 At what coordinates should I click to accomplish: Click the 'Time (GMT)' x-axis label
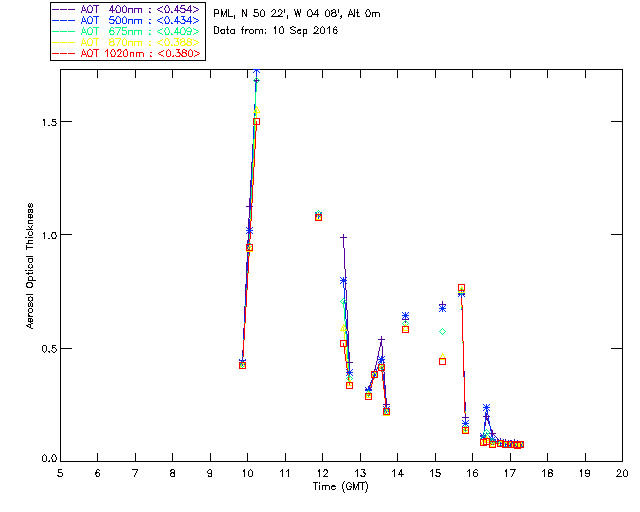pyautogui.click(x=341, y=485)
